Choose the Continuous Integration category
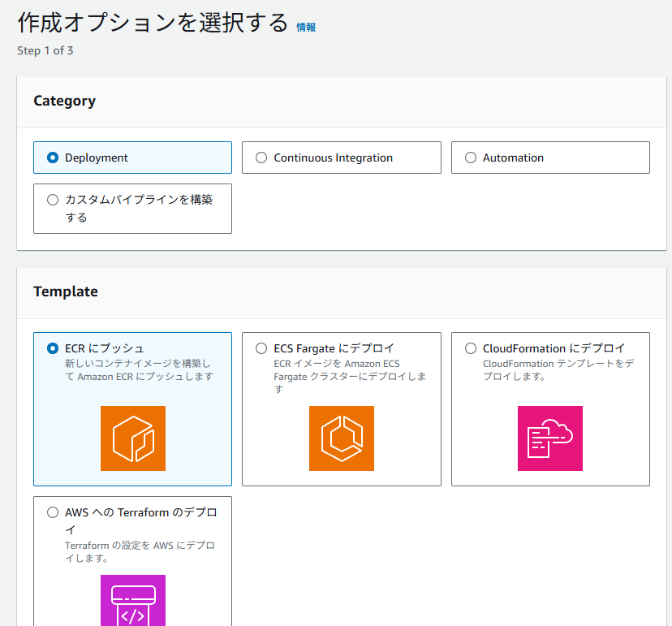The image size is (672, 626). 261,158
